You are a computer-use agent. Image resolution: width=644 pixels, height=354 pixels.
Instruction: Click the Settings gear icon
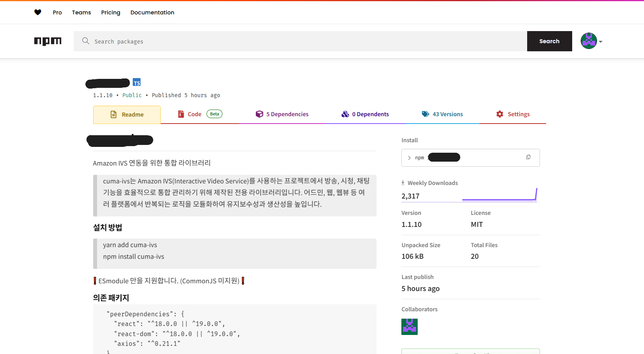[500, 114]
